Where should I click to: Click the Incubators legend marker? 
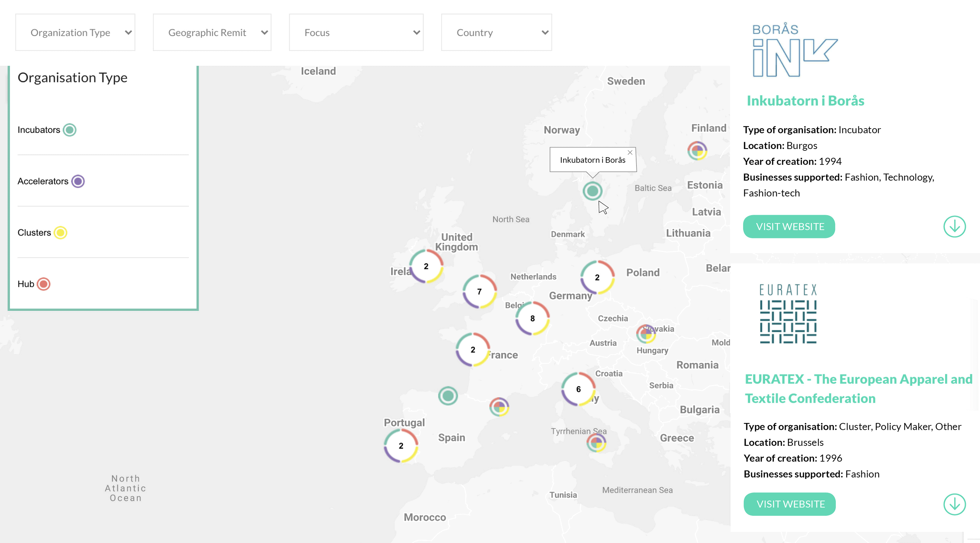pos(70,130)
